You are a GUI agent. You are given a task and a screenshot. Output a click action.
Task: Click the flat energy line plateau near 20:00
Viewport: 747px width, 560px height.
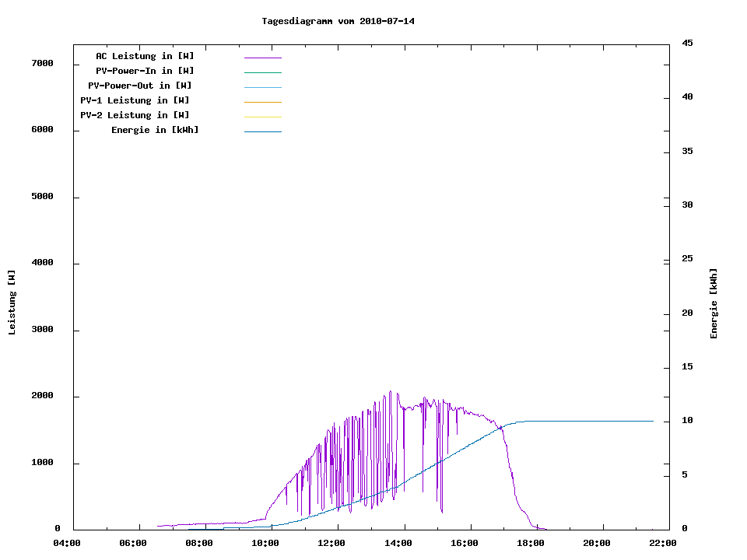click(596, 421)
